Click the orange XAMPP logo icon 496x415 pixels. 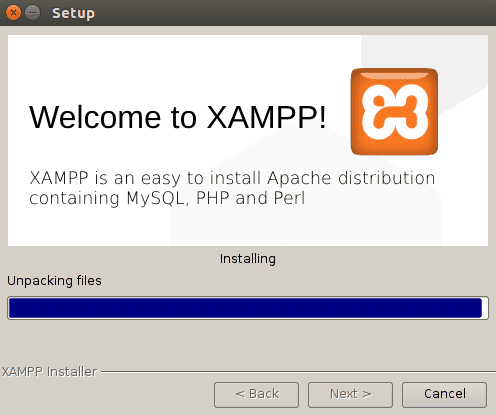point(394,112)
